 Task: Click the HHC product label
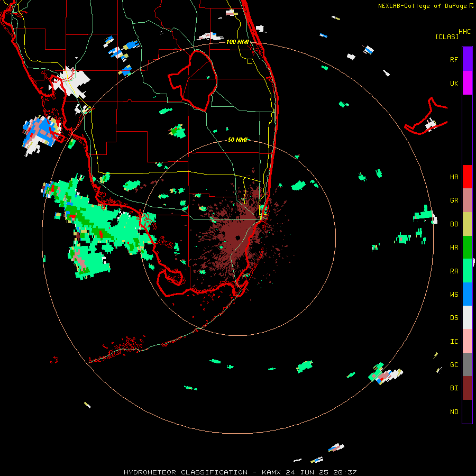point(464,32)
